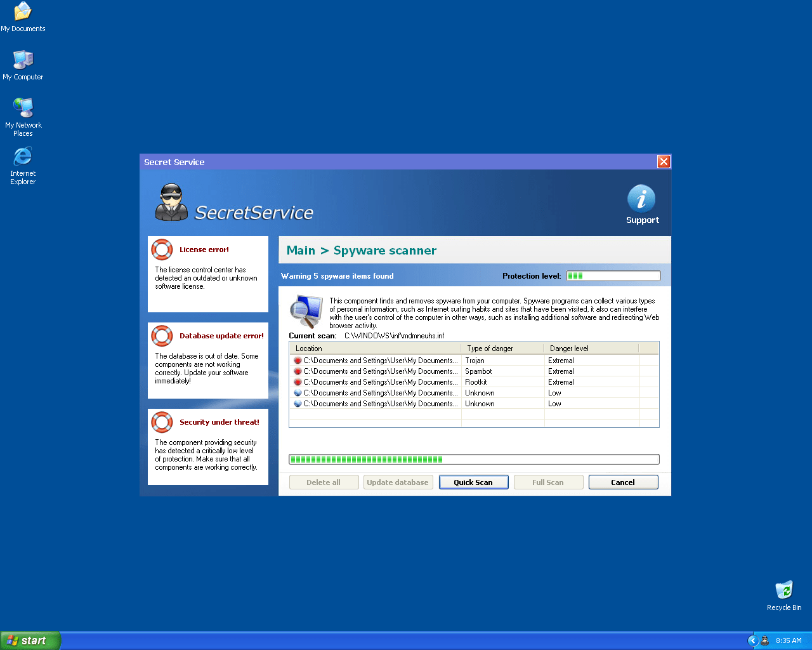Click the Security under threat lifebuoy icon
This screenshot has width=812, height=650.
click(162, 422)
